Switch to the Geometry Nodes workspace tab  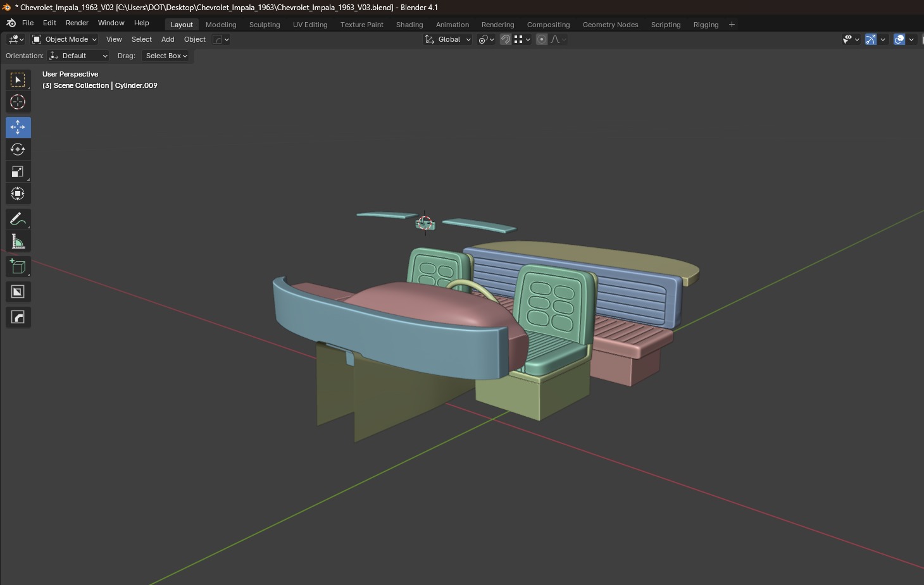(610, 25)
